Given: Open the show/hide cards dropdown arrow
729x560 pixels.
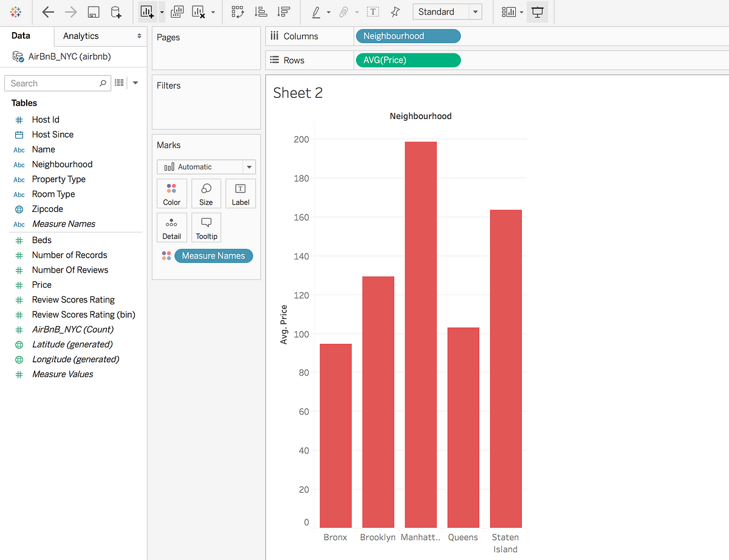Looking at the screenshot, I should coord(521,12).
